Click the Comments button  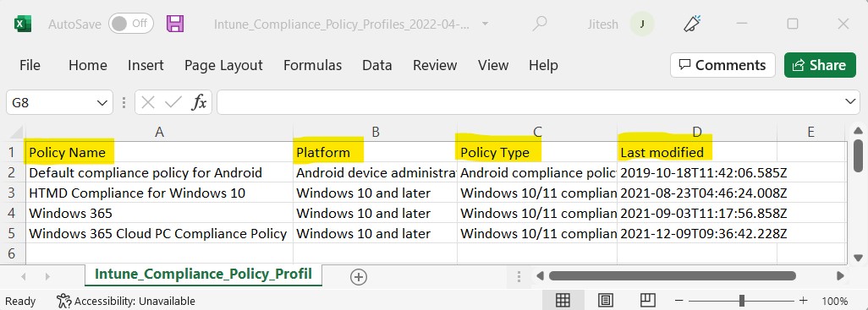pos(722,65)
